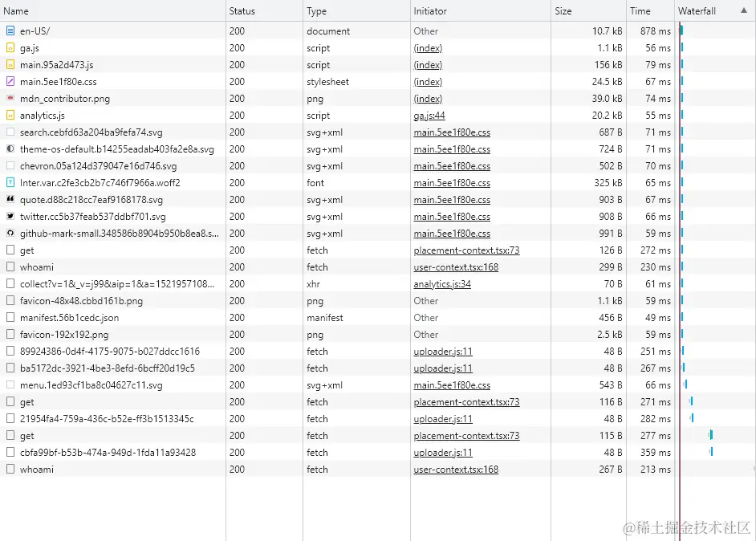Open the ga.js:44 initiator link

coord(429,116)
